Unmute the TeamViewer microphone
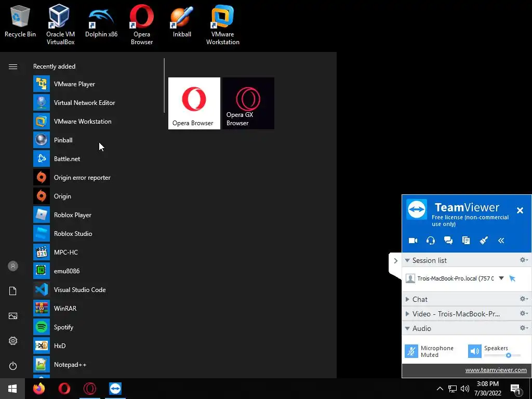This screenshot has height=399, width=532. (x=411, y=351)
